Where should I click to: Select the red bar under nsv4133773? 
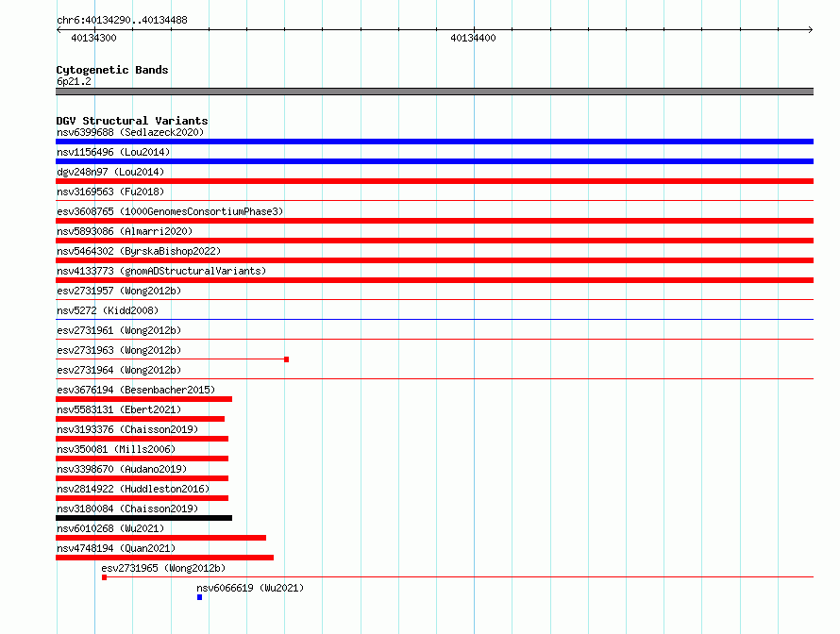[x=434, y=280]
